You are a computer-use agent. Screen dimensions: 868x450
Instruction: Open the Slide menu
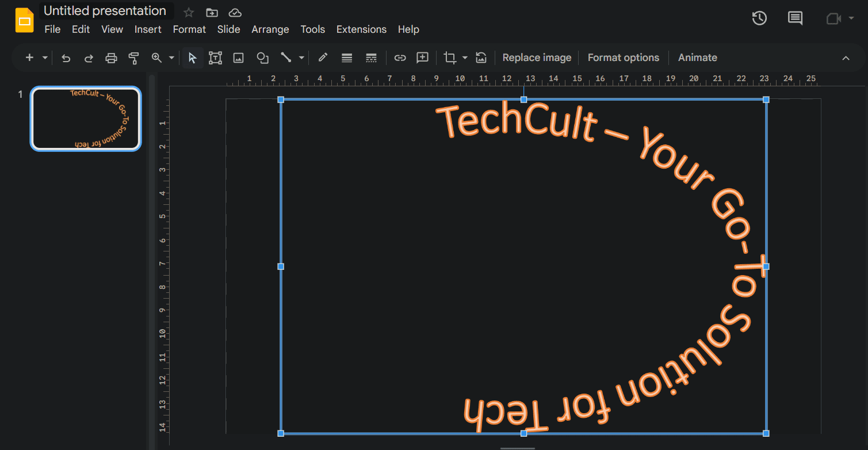(228, 29)
